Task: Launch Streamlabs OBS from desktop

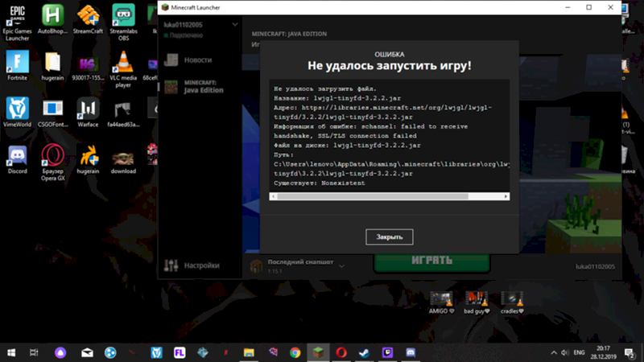Action: click(122, 16)
